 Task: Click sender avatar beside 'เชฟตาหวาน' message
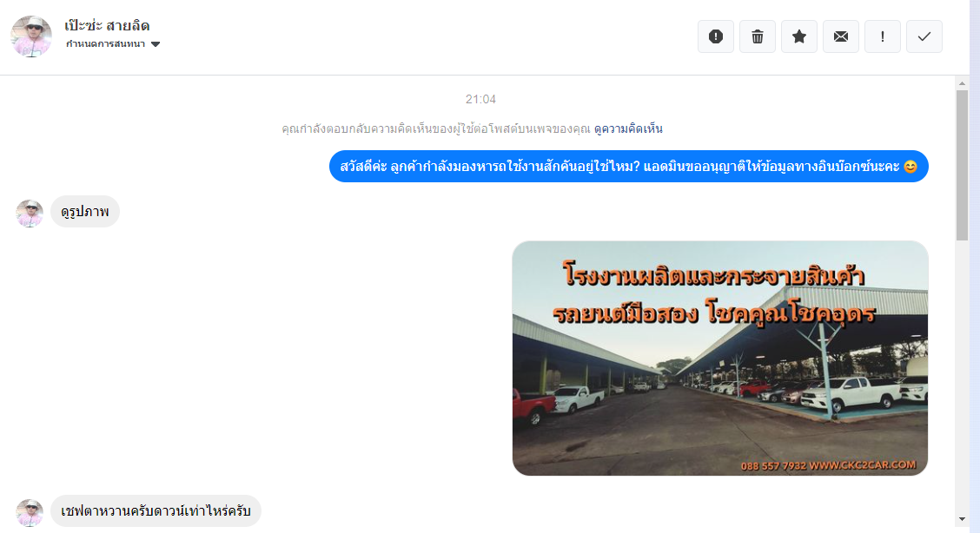pos(30,512)
